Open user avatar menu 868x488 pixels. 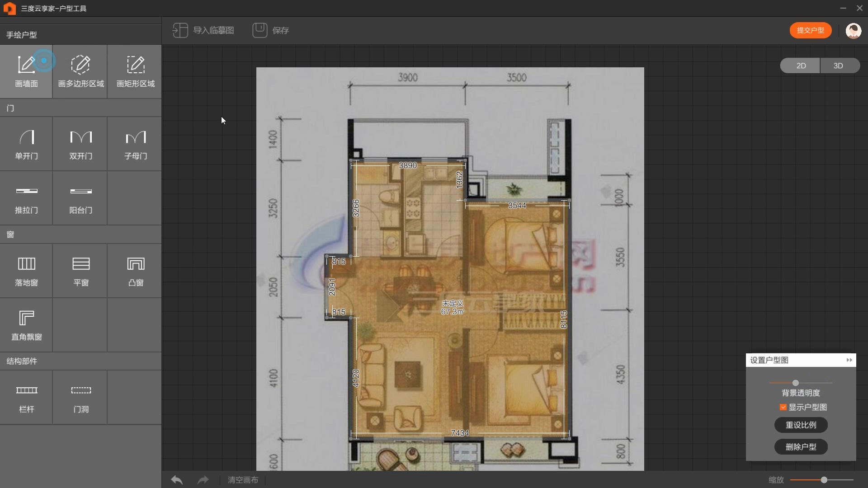tap(853, 31)
